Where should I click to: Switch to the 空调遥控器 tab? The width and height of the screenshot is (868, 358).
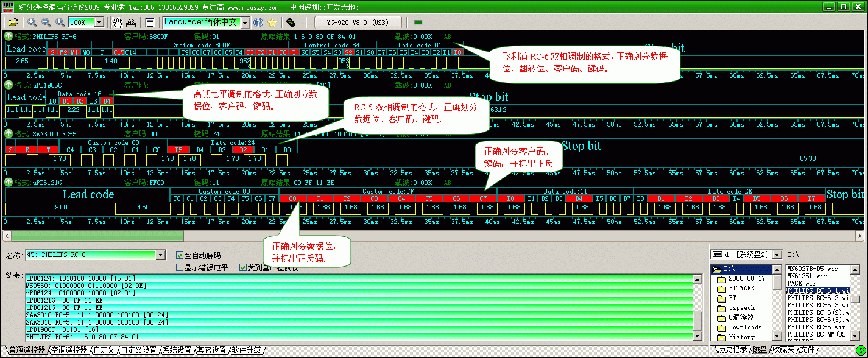[69, 350]
